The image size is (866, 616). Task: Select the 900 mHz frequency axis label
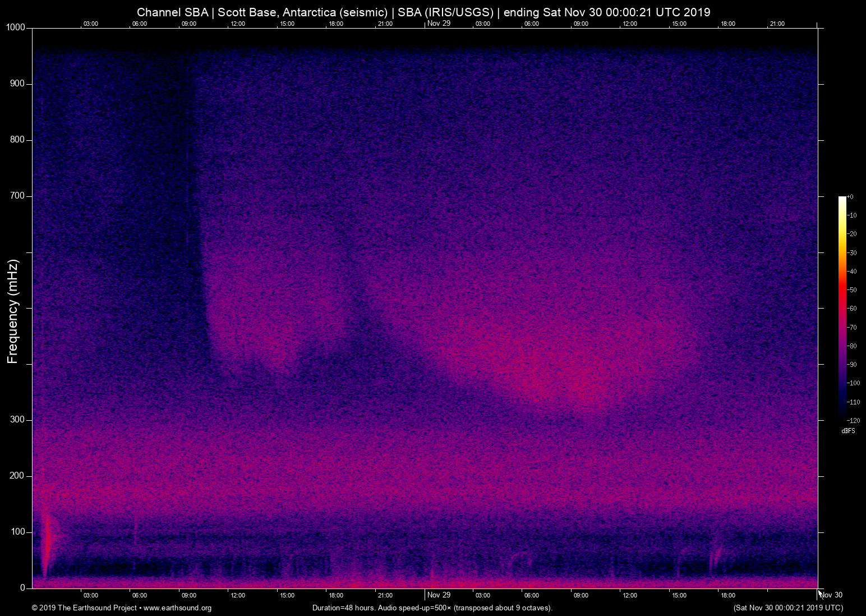coord(18,84)
